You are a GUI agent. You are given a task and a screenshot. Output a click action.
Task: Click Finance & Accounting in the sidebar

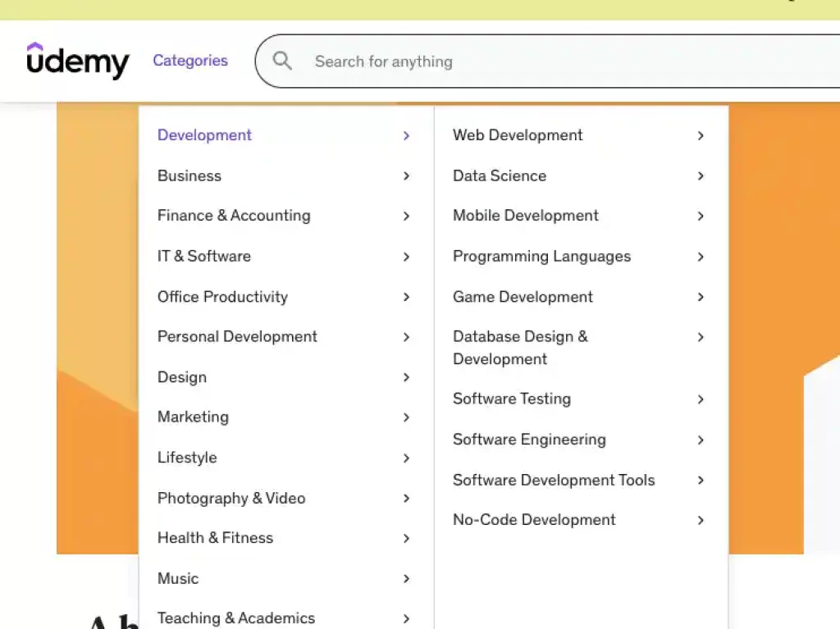[x=234, y=216]
